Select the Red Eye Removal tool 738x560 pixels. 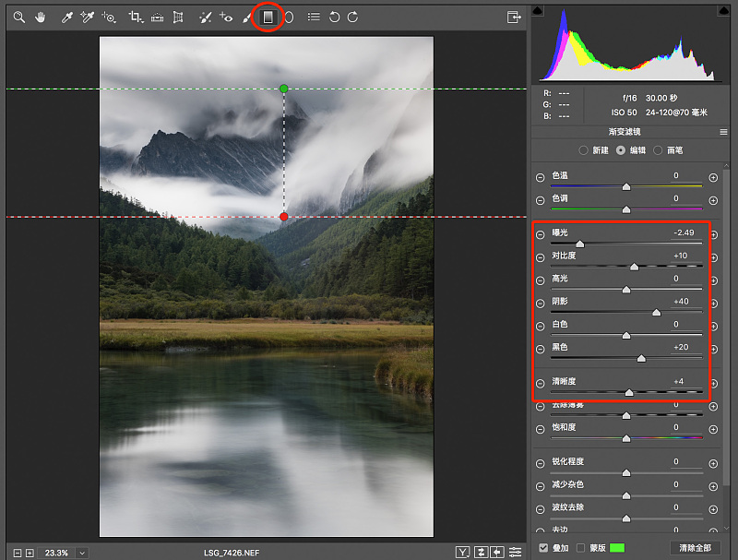pos(226,18)
